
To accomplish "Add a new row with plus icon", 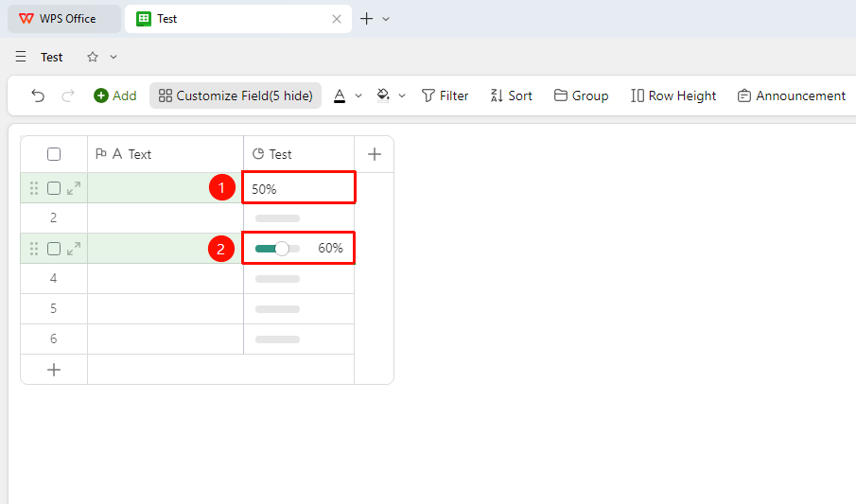I will coord(54,370).
